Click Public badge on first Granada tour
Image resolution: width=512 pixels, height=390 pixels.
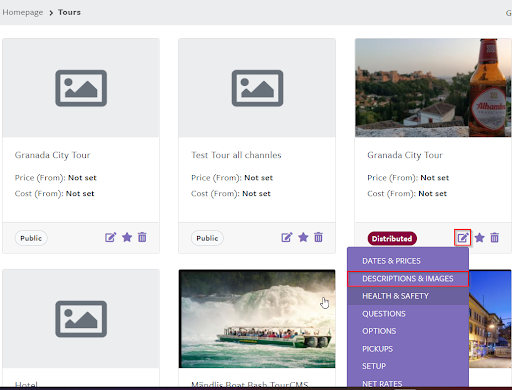tap(31, 238)
